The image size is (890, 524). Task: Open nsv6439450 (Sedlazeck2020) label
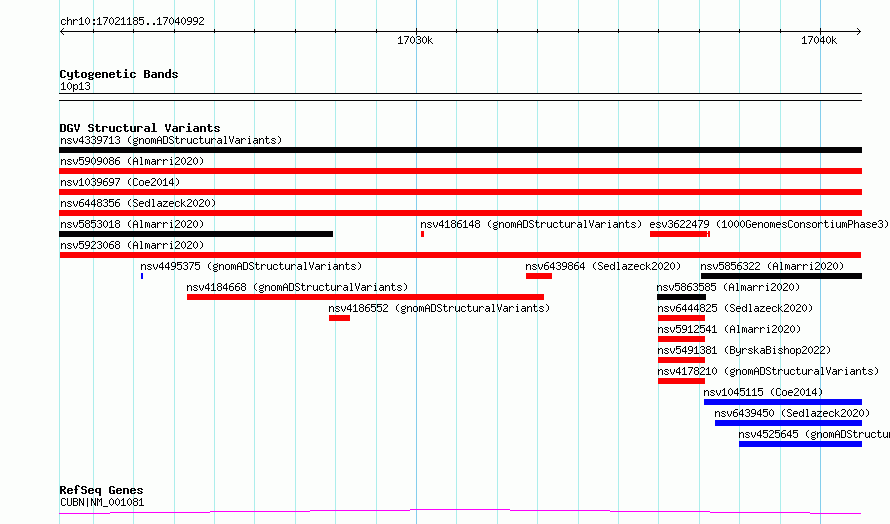pyautogui.click(x=792, y=413)
